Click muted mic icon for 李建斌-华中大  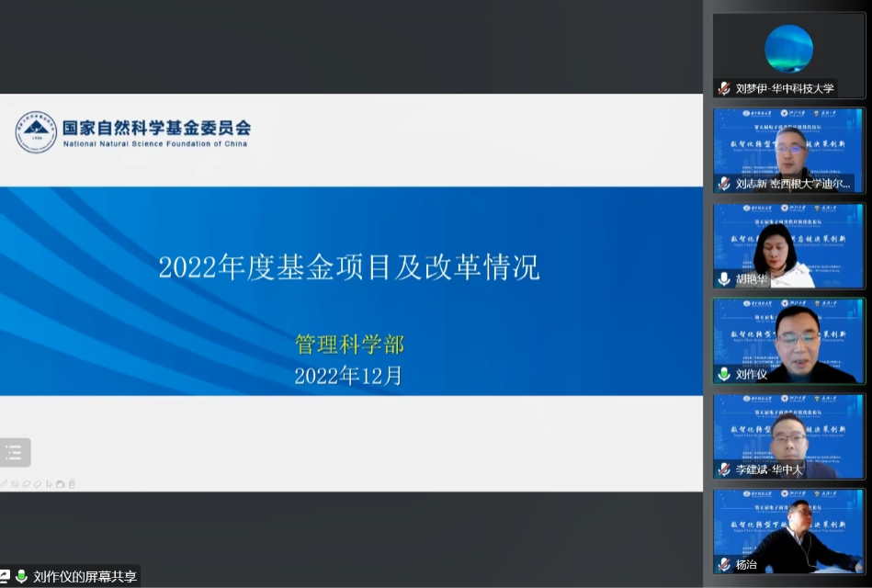724,469
